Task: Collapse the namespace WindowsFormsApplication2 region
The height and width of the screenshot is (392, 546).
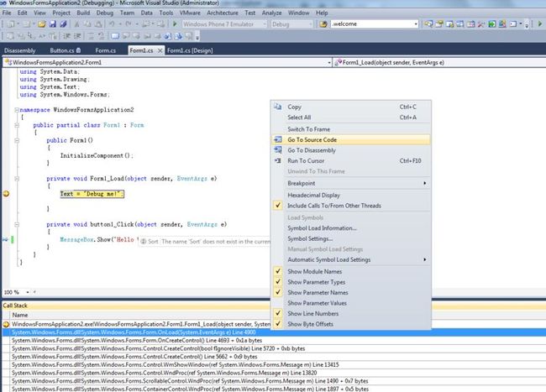Action: tap(16, 110)
